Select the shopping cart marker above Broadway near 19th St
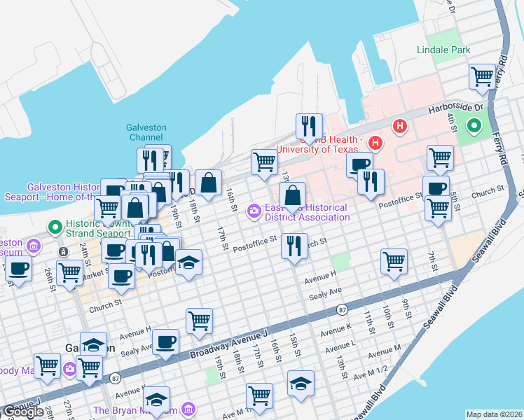 [x=199, y=323]
